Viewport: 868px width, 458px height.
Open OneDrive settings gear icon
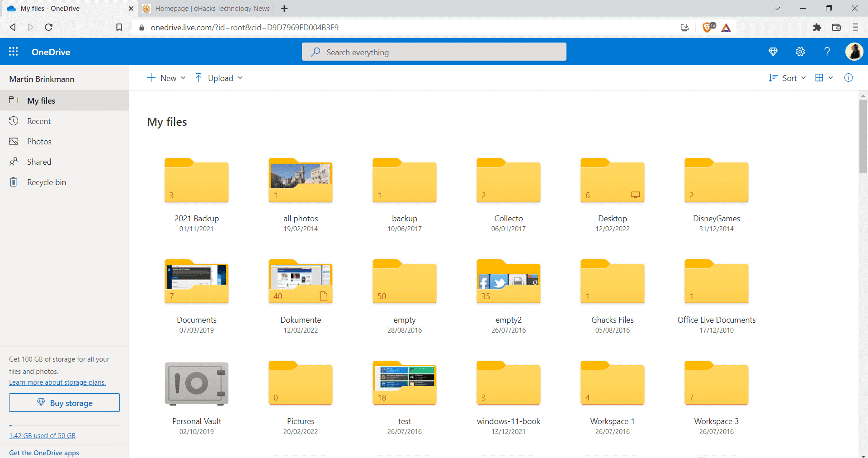coord(800,52)
